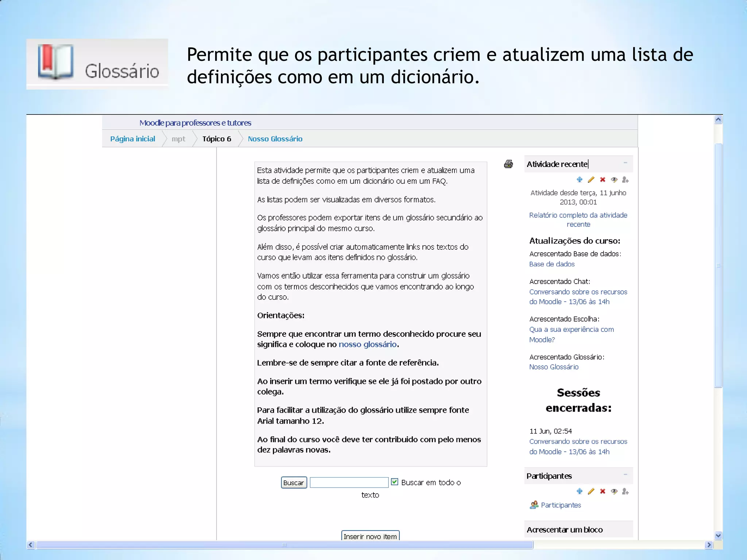Click the Buscar button
747x560 pixels.
(294, 482)
